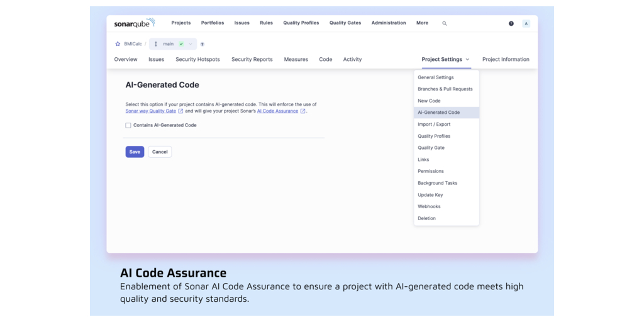Image resolution: width=644 pixels, height=322 pixels.
Task: Click external link icon after AI Code Assurance
Action: 303,111
